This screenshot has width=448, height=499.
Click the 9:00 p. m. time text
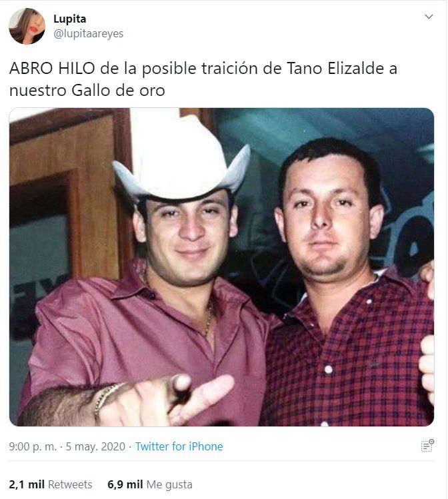pos(33,446)
